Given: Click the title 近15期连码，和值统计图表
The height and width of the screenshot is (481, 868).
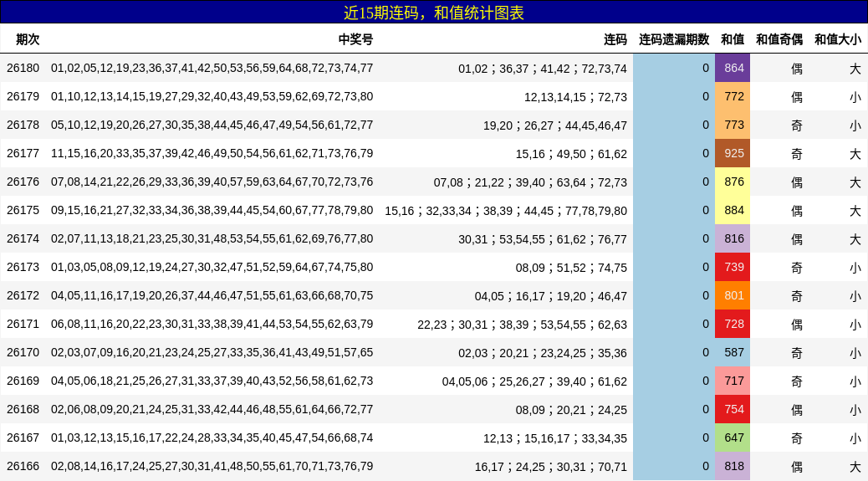Looking at the screenshot, I should [x=434, y=13].
